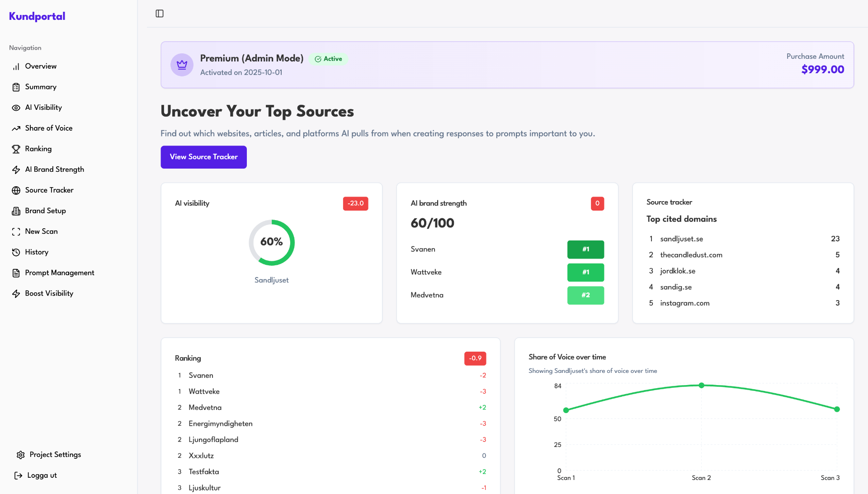The image size is (868, 494).
Task: Click the 60% AI visibility progress ring
Action: click(x=271, y=243)
